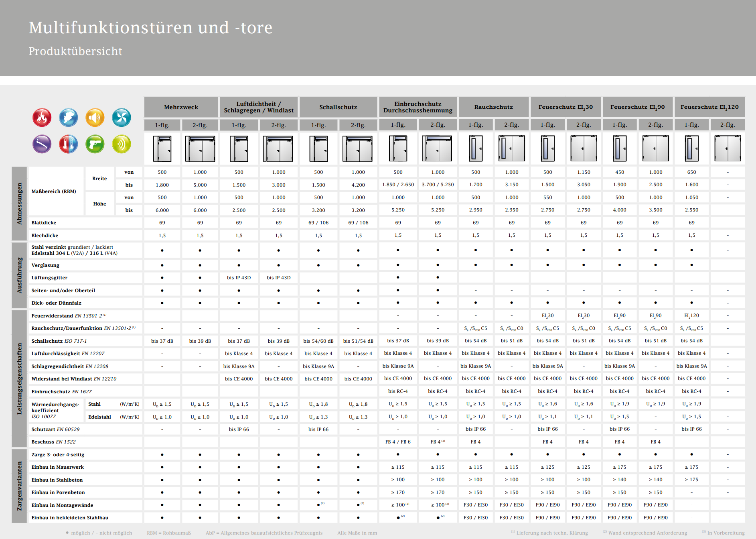Viewport: 756px width, 539px height.
Task: Select the green pistol bullet-resistance icon
Action: [95, 144]
